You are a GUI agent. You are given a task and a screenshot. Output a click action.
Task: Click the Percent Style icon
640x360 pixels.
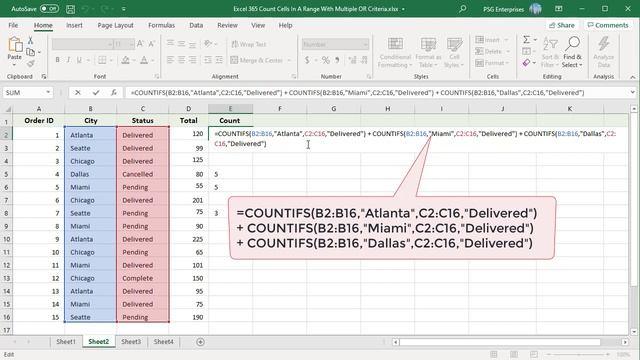(x=325, y=60)
